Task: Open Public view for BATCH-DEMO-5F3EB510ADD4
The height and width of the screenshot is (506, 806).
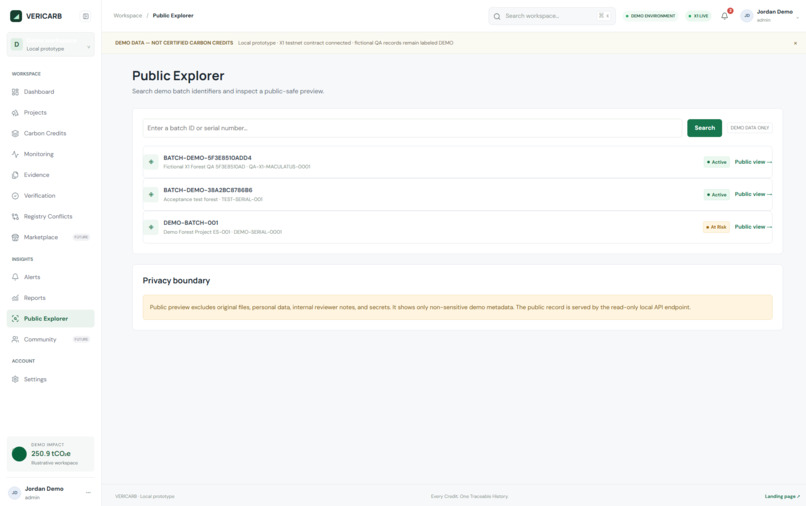Action: pyautogui.click(x=753, y=162)
